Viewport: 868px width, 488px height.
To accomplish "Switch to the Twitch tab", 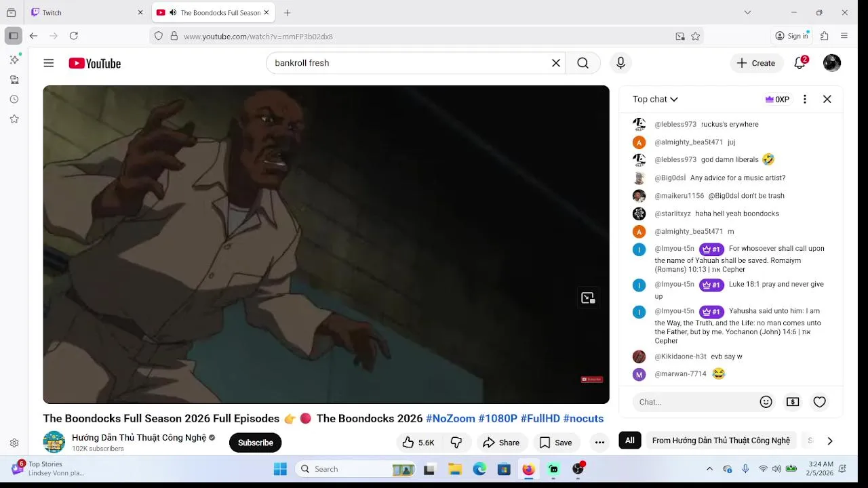I will pyautogui.click(x=86, y=12).
